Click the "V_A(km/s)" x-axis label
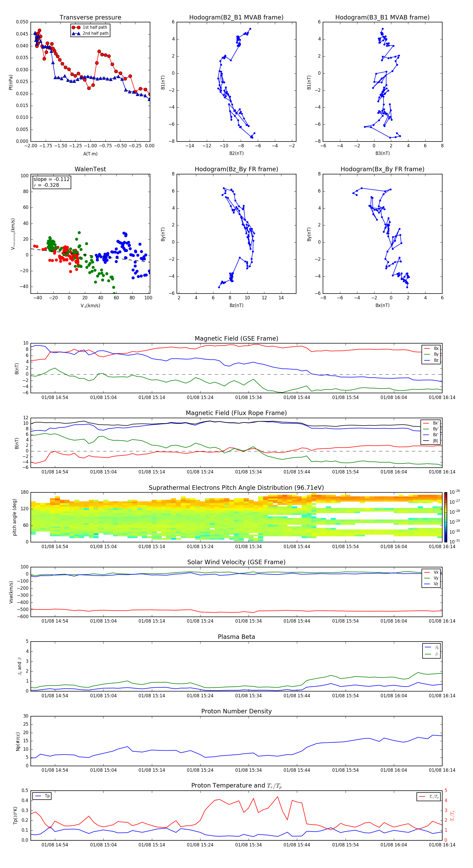Screen dimensions: 473x868 pyautogui.click(x=90, y=306)
